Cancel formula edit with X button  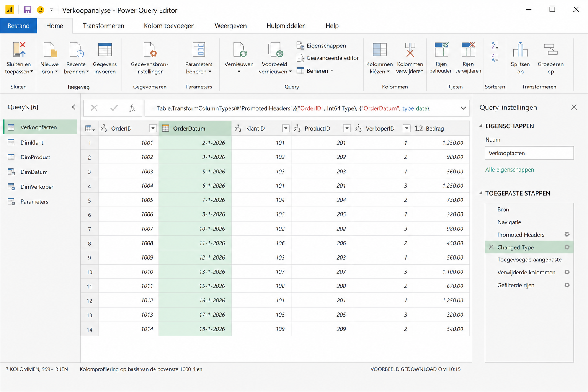click(x=94, y=108)
